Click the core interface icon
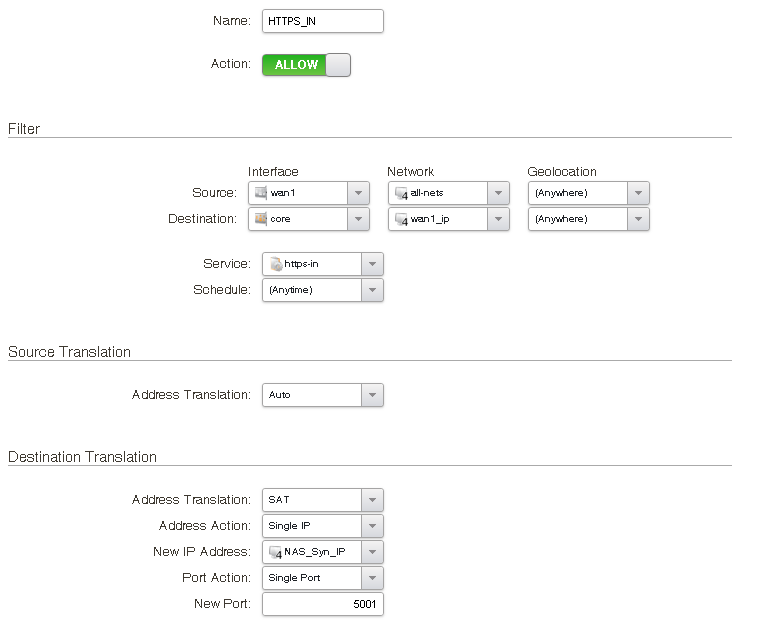The image size is (778, 639). (x=261, y=219)
